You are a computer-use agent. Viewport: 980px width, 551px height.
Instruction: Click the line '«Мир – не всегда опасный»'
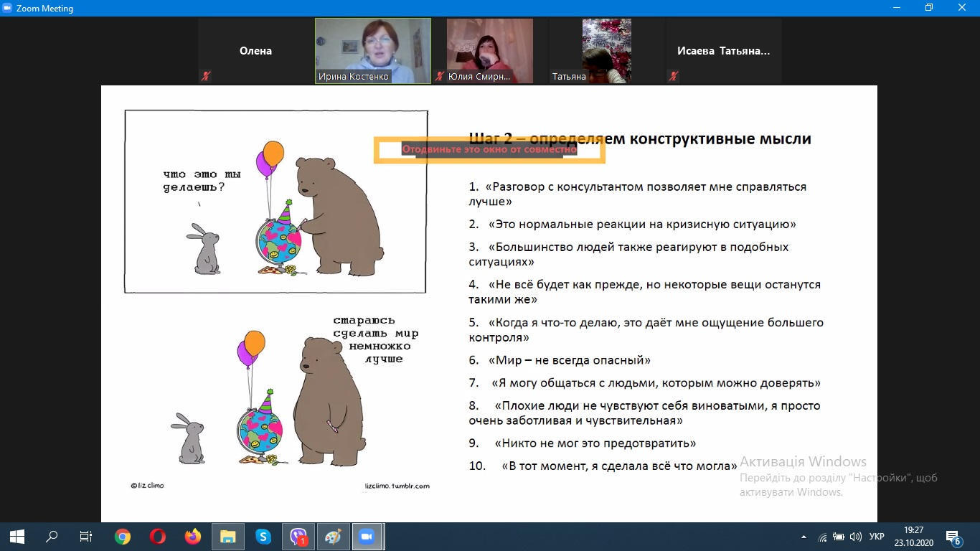(x=570, y=360)
